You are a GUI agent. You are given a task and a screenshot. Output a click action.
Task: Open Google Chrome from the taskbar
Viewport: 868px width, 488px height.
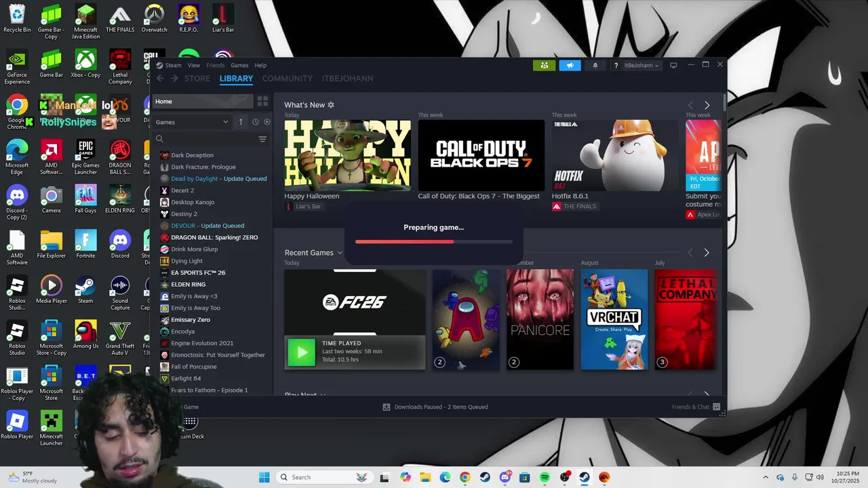click(465, 477)
